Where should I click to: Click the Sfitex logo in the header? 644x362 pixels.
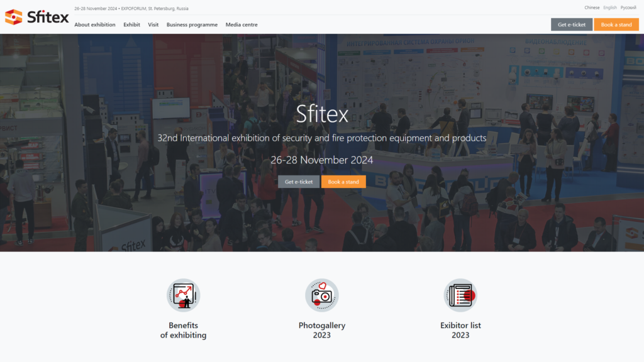36,17
